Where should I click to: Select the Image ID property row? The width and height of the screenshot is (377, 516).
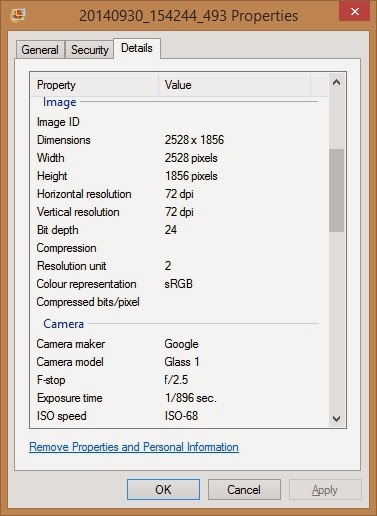click(179, 122)
